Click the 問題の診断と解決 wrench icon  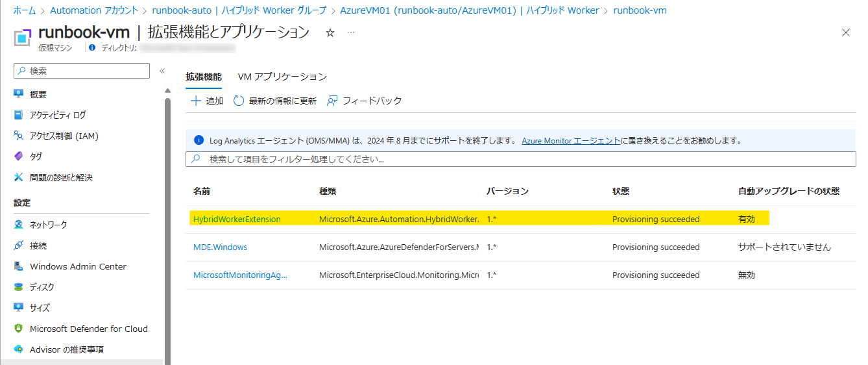coord(19,177)
